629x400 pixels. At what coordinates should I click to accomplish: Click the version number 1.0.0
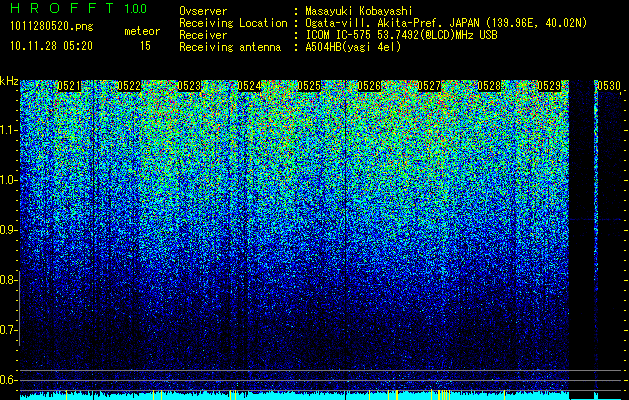[136, 9]
